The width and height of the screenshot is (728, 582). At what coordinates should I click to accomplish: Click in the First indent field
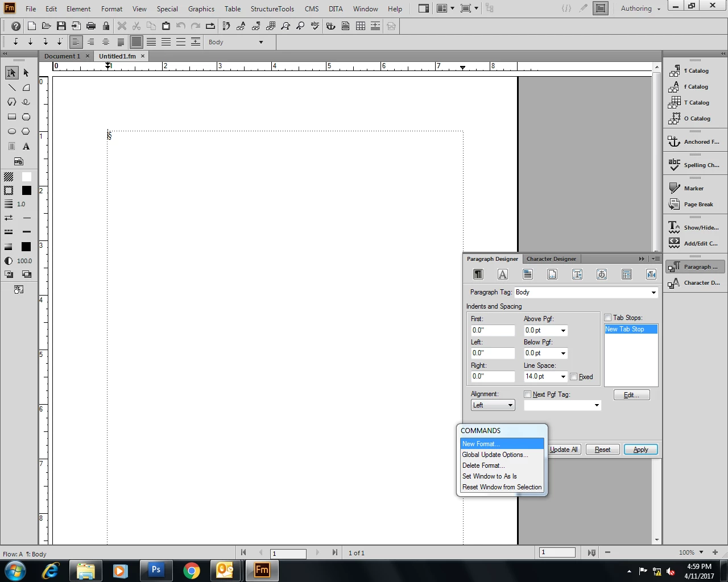[x=493, y=330]
